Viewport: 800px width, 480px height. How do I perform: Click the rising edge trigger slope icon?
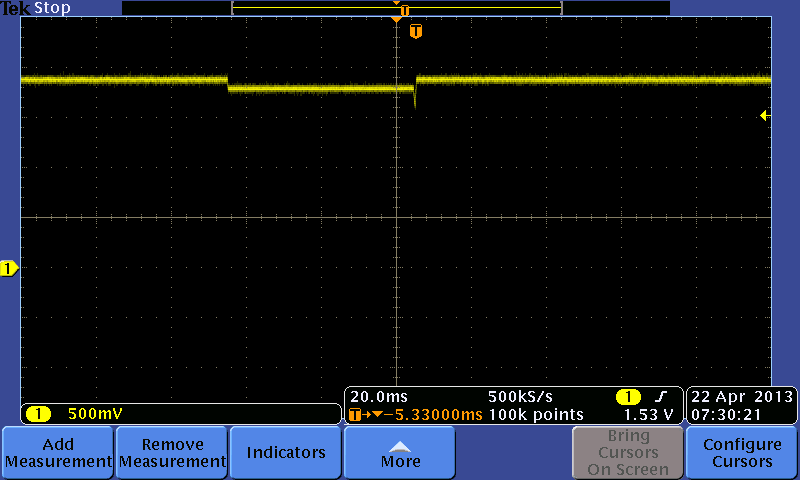click(661, 396)
